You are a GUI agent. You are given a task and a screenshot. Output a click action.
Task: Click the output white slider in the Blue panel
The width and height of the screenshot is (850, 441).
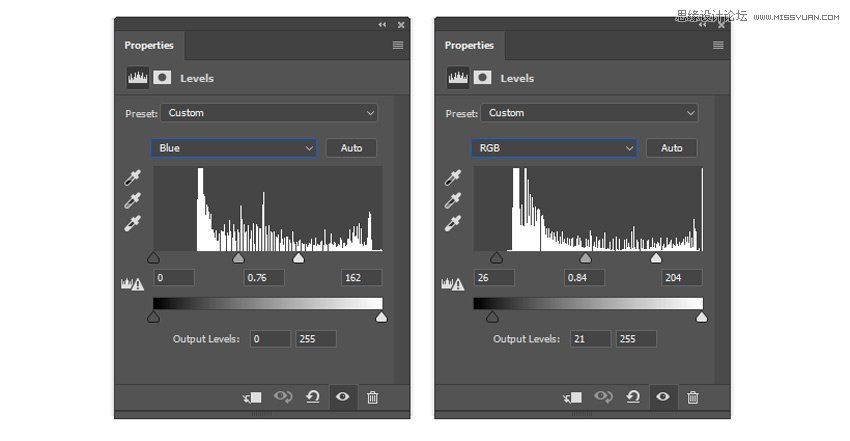pyautogui.click(x=382, y=317)
